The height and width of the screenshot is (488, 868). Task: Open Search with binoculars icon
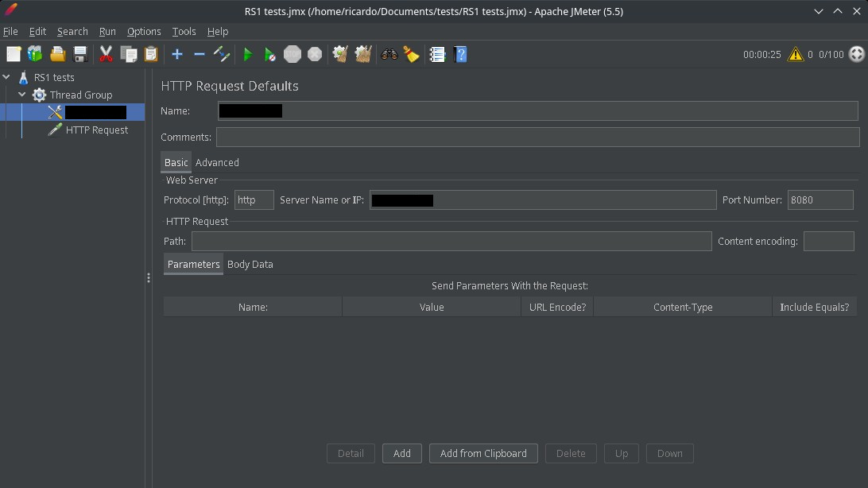389,54
